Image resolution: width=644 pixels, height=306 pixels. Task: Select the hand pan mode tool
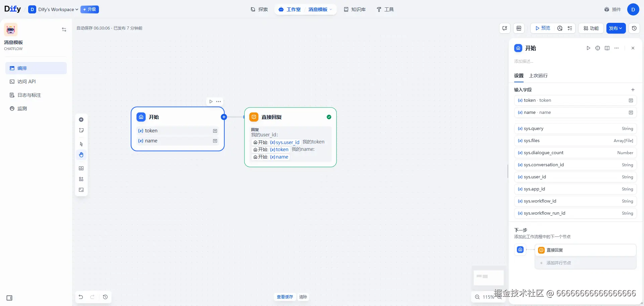point(81,155)
